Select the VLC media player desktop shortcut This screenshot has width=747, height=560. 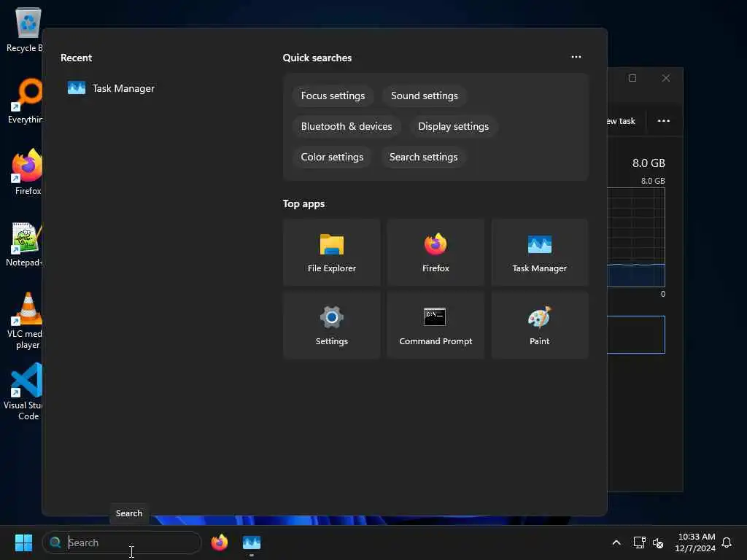click(26, 321)
